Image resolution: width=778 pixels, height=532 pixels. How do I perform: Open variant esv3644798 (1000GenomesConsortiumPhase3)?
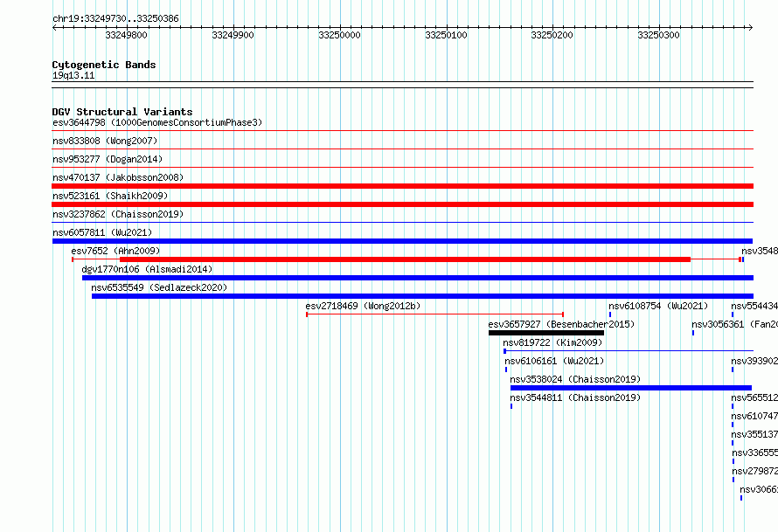(x=157, y=122)
